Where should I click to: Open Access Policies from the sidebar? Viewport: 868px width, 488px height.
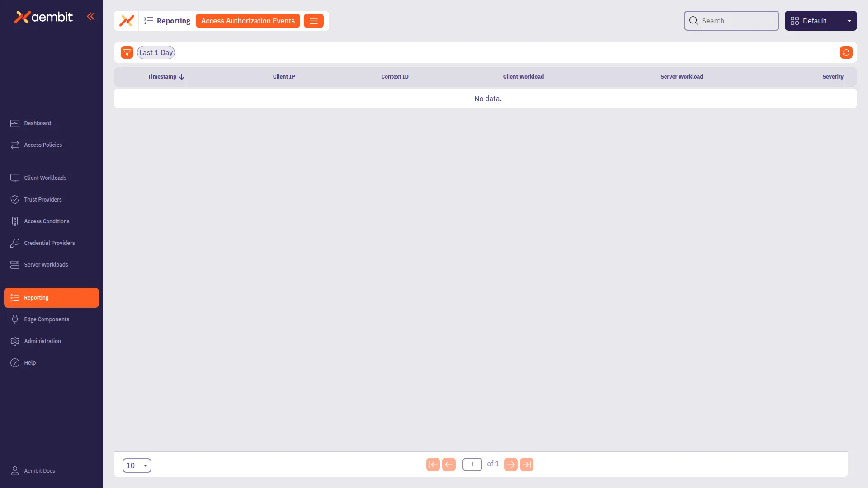point(43,145)
